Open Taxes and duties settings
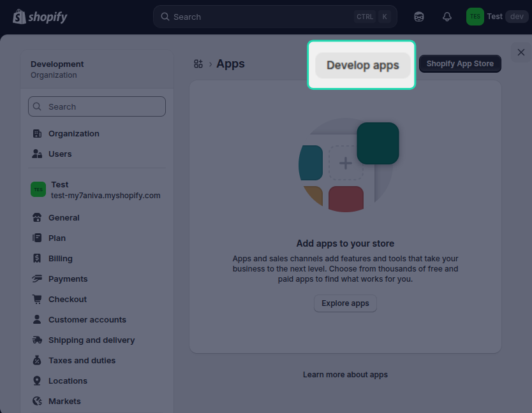This screenshot has width=532, height=413. coord(97,360)
